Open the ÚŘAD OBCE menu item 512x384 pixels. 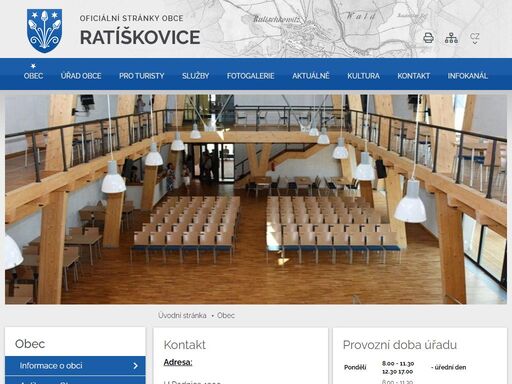[x=81, y=76]
